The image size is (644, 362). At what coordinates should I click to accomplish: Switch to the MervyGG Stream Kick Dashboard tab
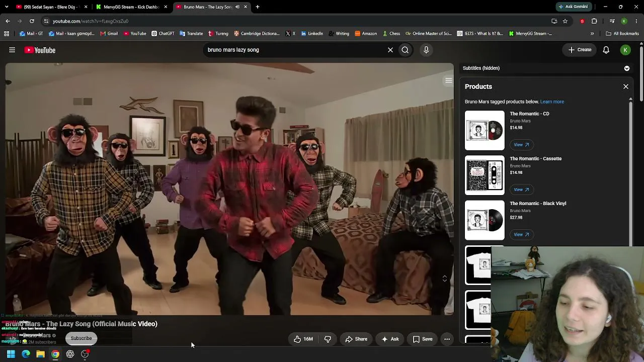coord(132,7)
